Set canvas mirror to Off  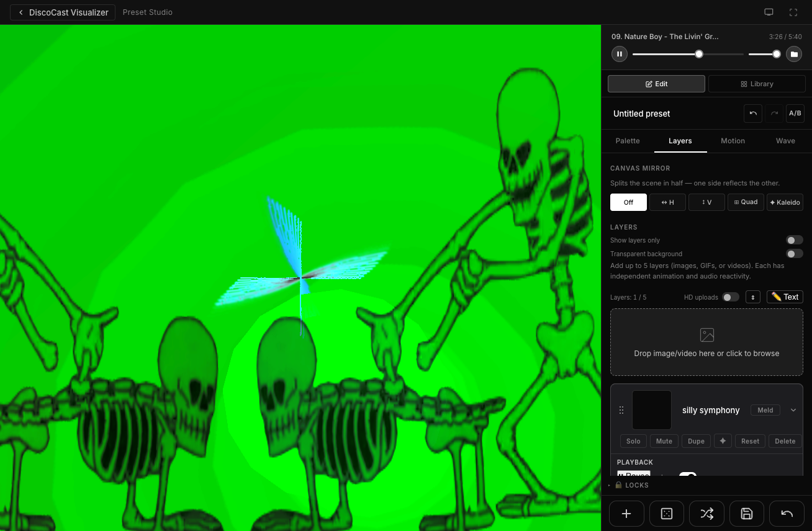(628, 202)
